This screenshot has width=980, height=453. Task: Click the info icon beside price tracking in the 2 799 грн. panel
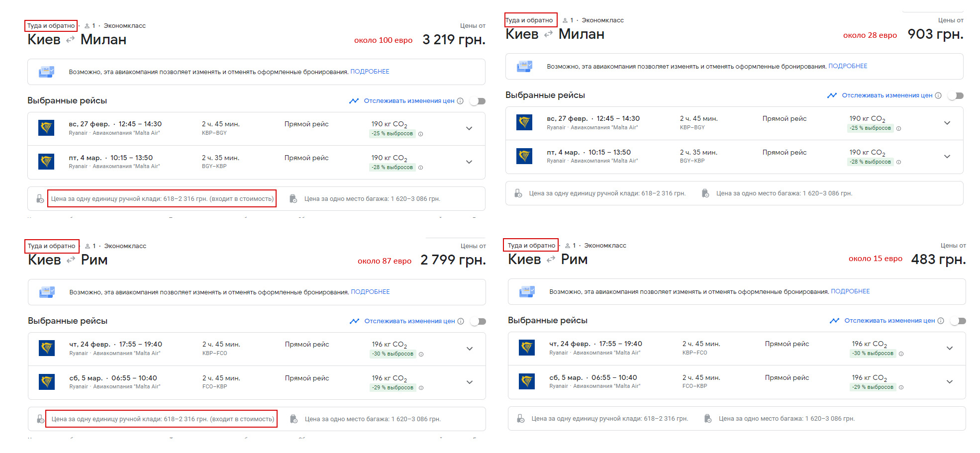[461, 321]
